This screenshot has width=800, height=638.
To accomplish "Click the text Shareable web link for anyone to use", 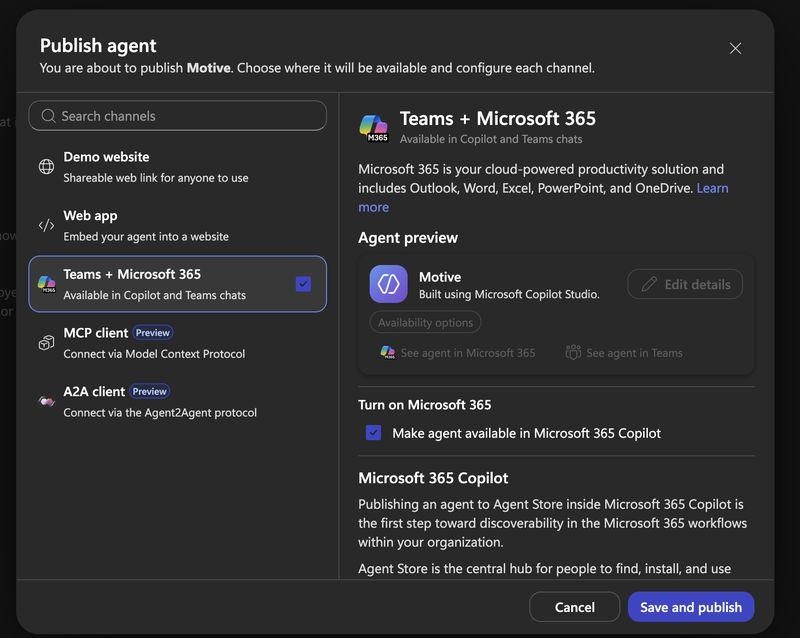I will tap(156, 178).
